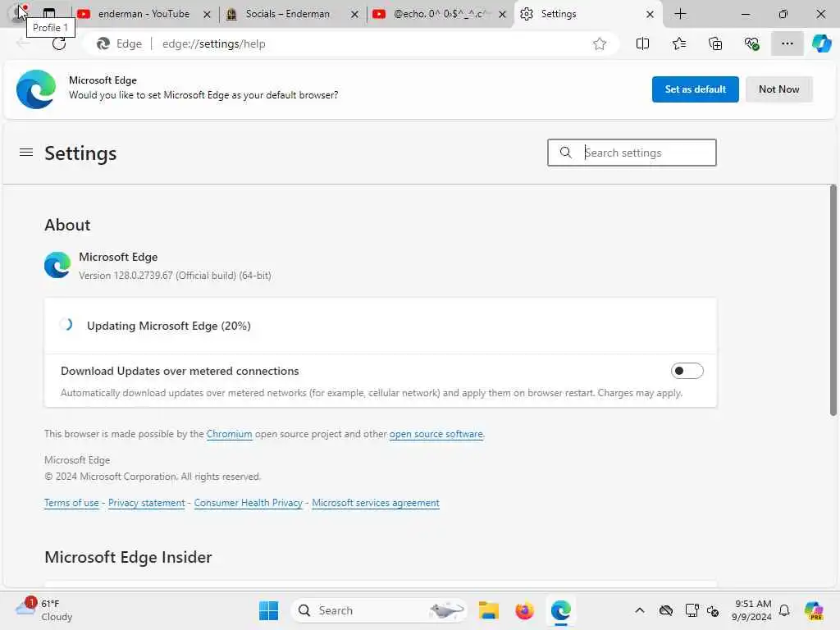Open the Profile 1 avatar menu
Viewport: 840px width, 630px height.
18,13
